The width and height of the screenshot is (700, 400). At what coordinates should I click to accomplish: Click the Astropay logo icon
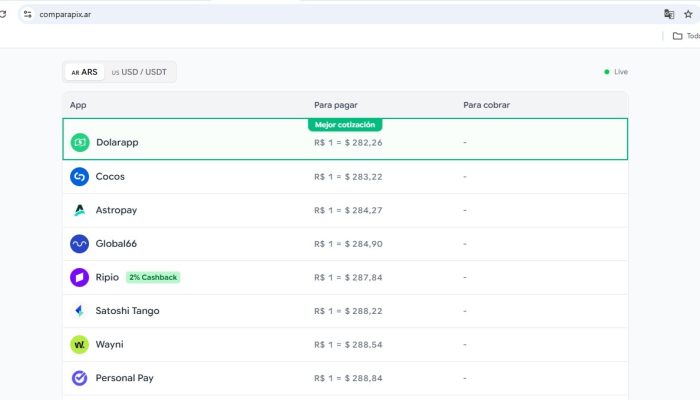79,210
